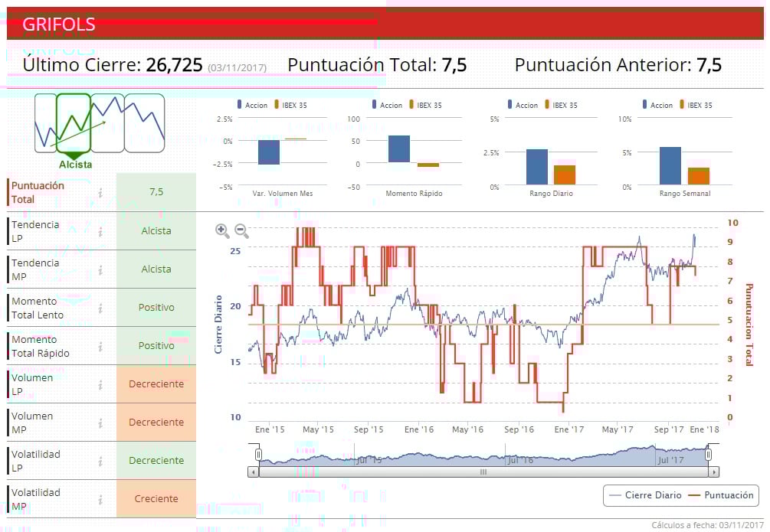Screen dimensions: 770x532
Task: Toggle Accion series in Rango Semanal chart
Action: coord(657,105)
